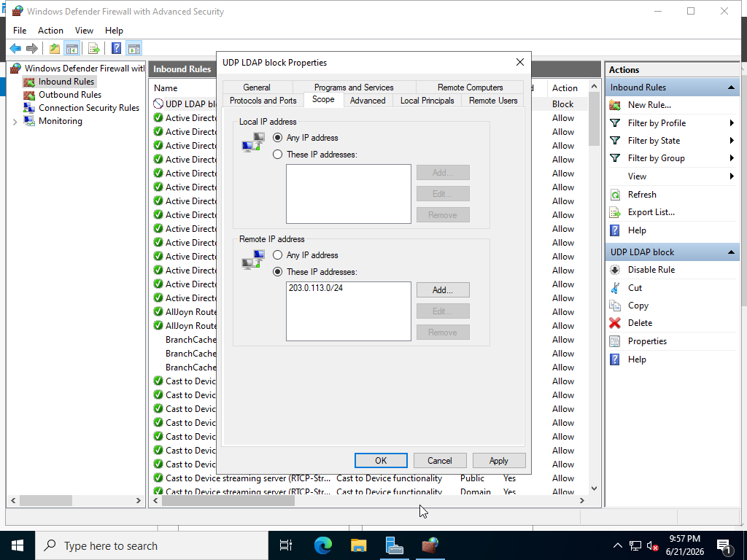Click OK in the Properties dialog

[x=381, y=461]
